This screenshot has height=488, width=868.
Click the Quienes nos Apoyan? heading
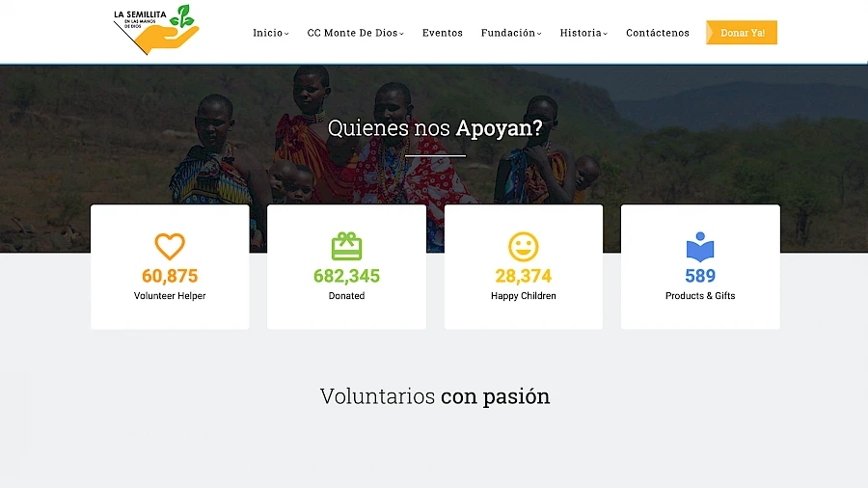(435, 128)
